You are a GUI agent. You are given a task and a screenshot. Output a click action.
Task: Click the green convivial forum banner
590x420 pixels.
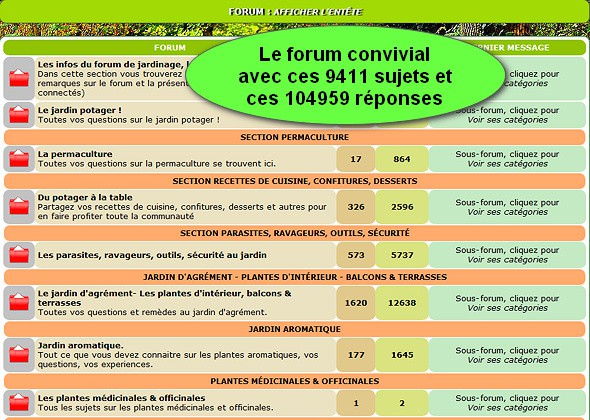(x=345, y=75)
